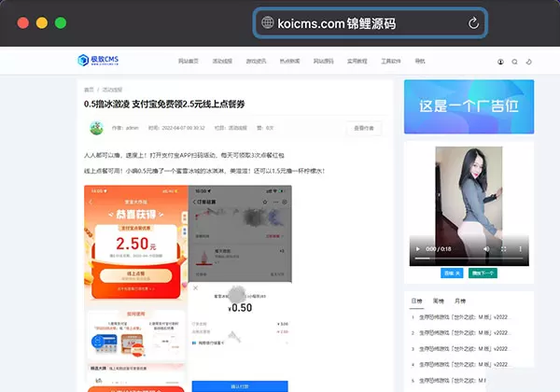Open the search magnifier icon in the header
Image resolution: width=560 pixels, height=392 pixels.
(514, 62)
